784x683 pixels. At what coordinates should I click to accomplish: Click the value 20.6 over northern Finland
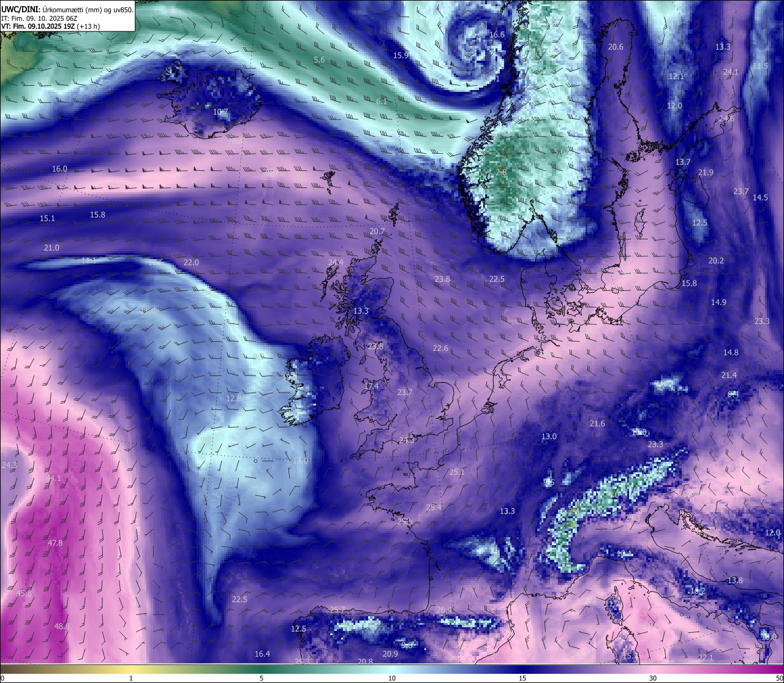[616, 47]
